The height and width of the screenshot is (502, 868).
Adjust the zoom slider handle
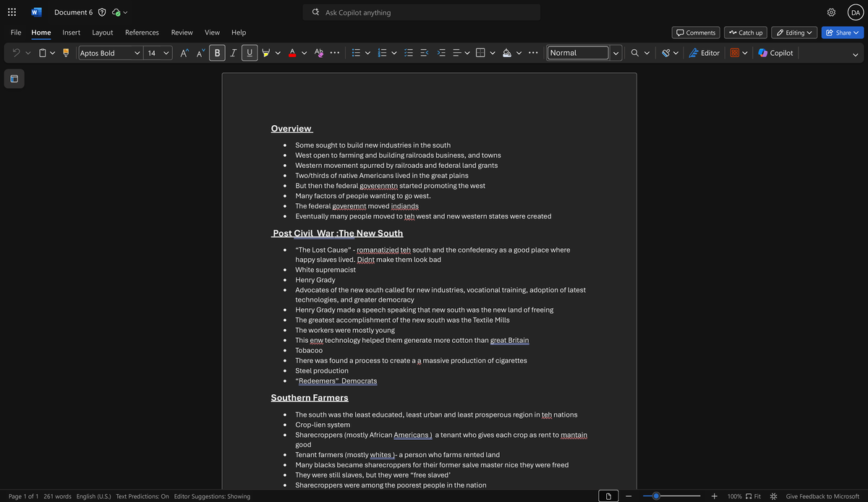[656, 496]
